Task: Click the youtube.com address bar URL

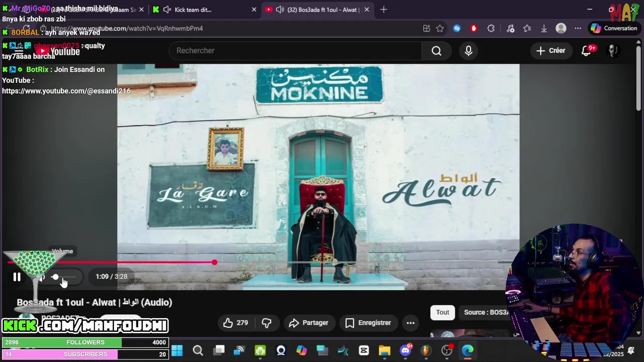Action: click(127, 29)
